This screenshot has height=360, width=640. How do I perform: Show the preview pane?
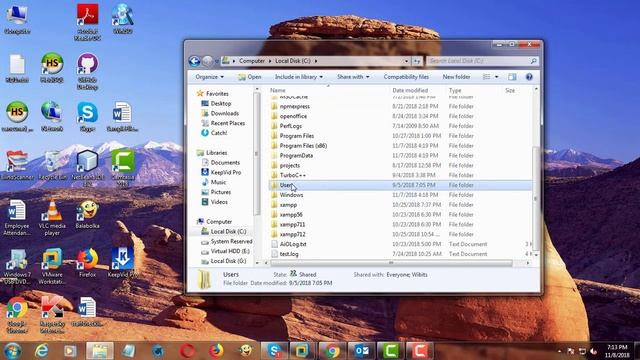coord(512,77)
